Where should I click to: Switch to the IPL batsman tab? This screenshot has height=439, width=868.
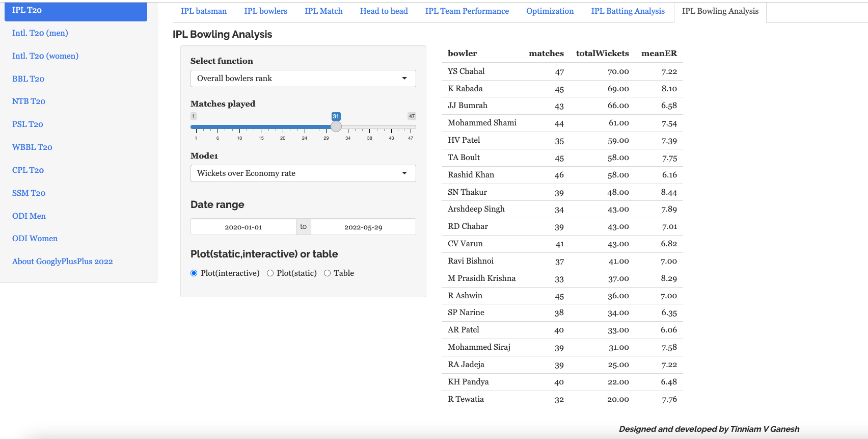click(x=204, y=11)
